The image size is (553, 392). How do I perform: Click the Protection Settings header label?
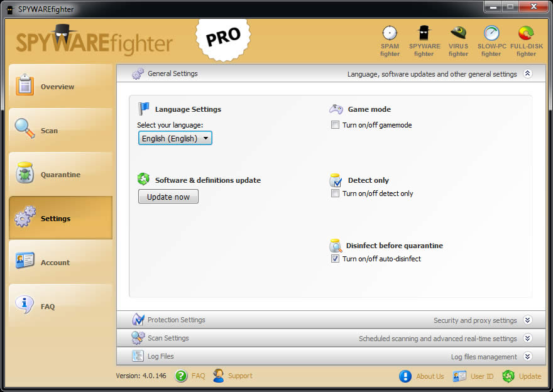pos(177,320)
